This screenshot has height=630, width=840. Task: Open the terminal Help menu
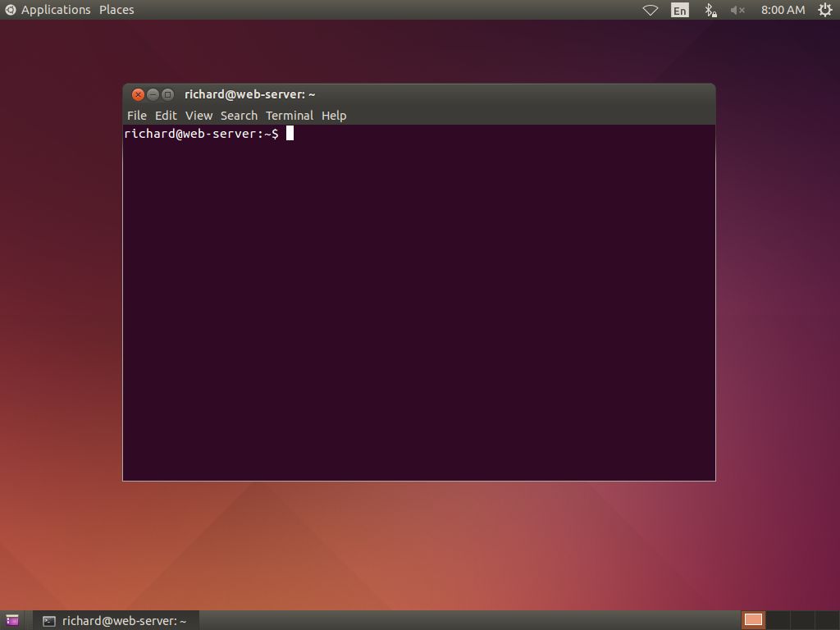point(334,115)
